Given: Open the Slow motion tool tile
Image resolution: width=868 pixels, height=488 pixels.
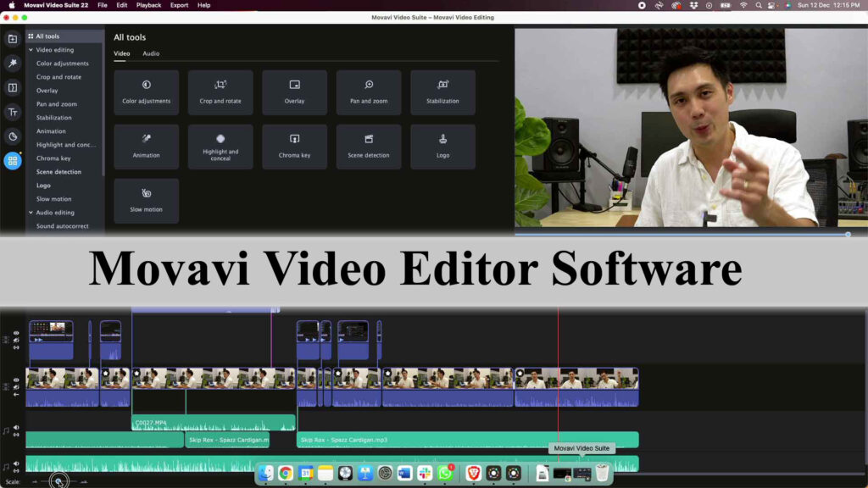Looking at the screenshot, I should pos(146,201).
